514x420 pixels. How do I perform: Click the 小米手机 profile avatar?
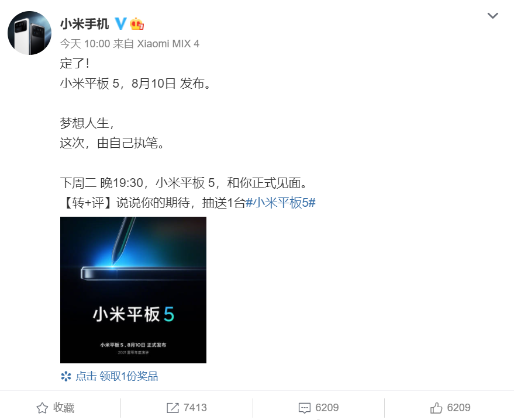coord(29,33)
